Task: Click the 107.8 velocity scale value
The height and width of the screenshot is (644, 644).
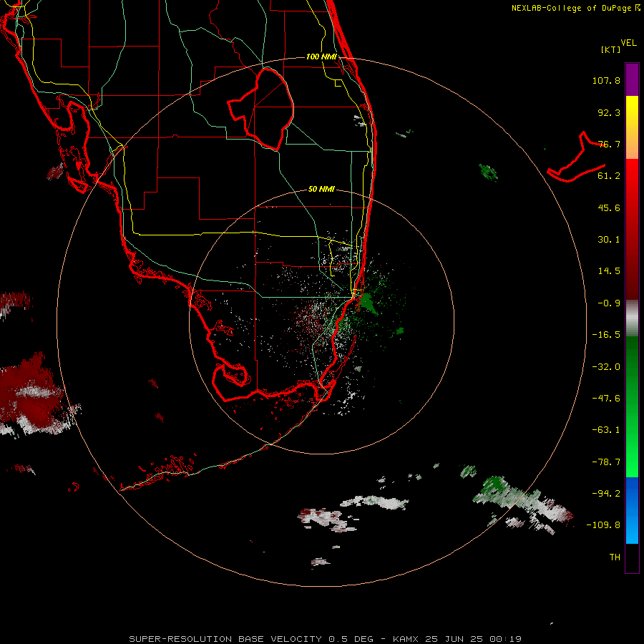Action: tap(606, 80)
